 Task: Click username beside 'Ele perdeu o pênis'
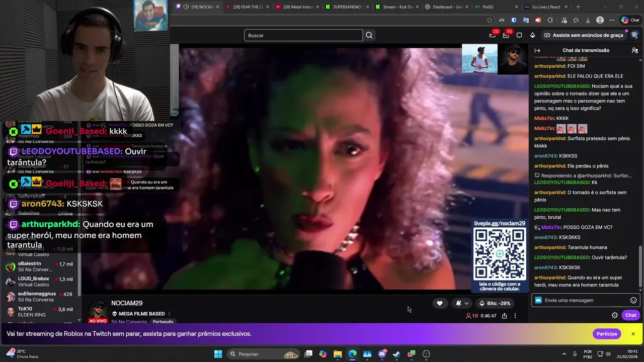(x=550, y=166)
